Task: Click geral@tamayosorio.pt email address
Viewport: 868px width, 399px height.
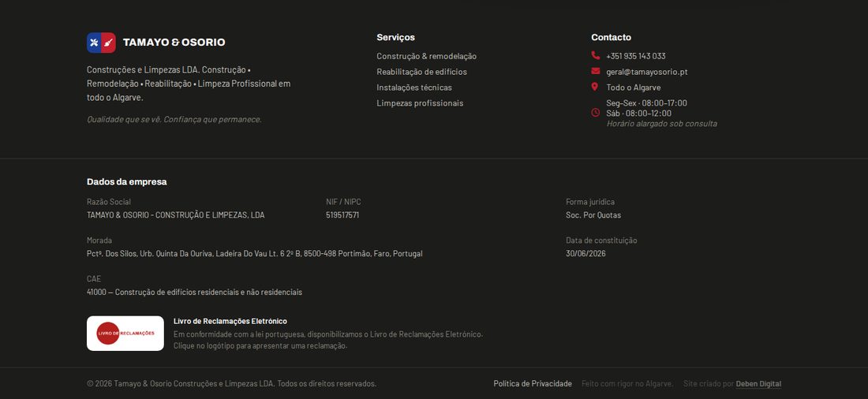Action: point(646,72)
